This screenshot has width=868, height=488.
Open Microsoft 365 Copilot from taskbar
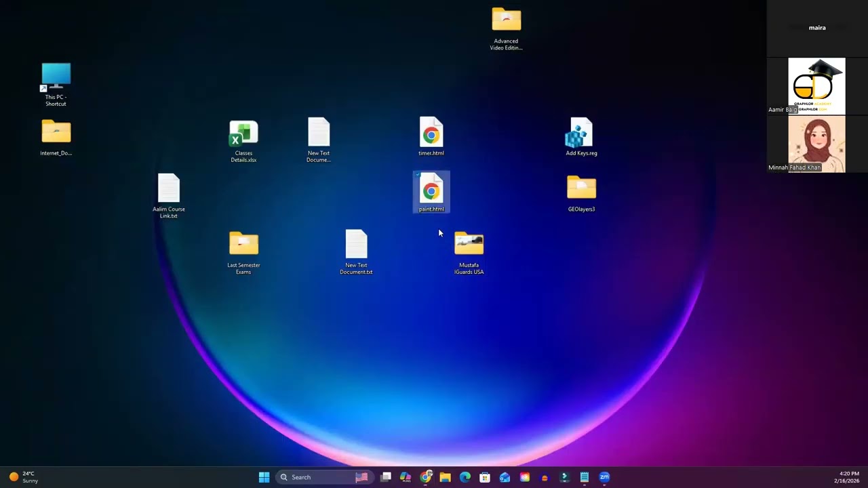406,477
